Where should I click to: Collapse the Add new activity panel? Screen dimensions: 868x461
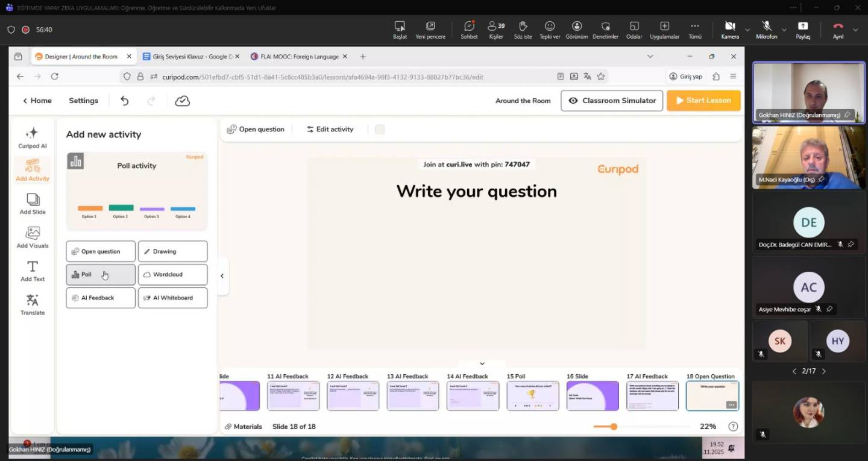coord(222,275)
